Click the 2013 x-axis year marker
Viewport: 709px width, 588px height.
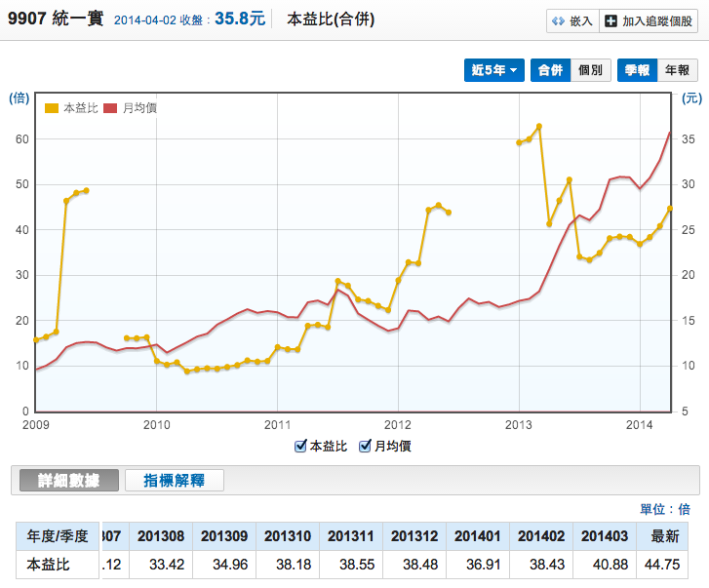518,424
